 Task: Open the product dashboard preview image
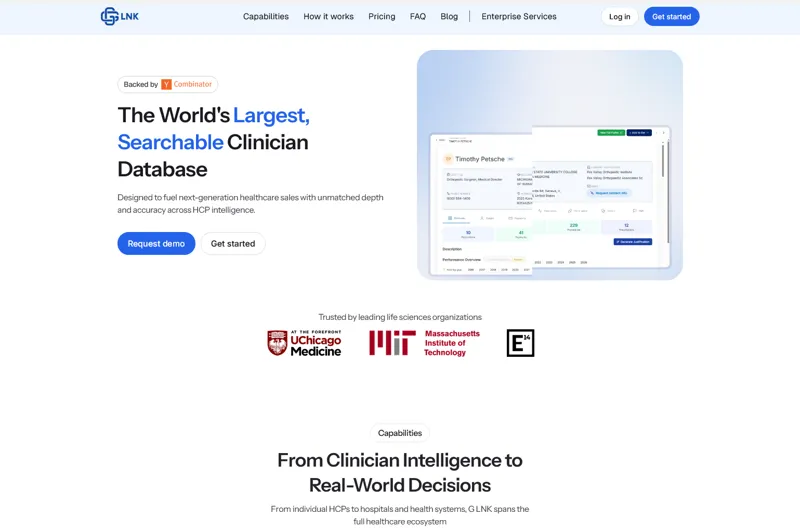(550, 165)
